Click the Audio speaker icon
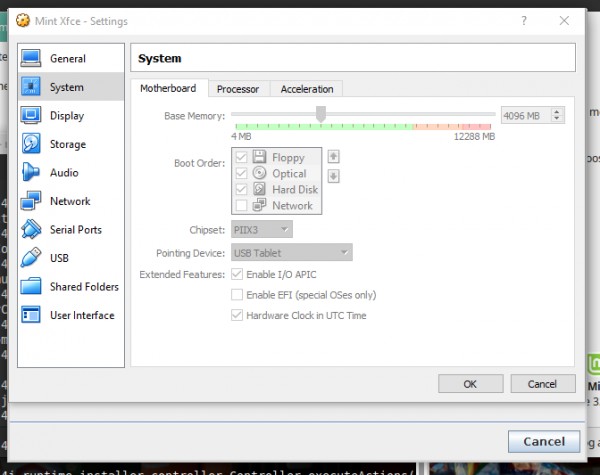The image size is (600, 475). coord(31,172)
